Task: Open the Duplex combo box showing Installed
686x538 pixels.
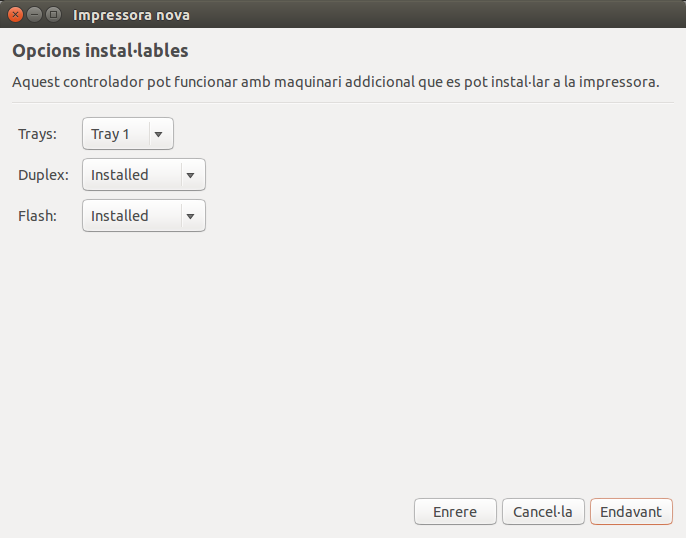Action: click(131, 175)
